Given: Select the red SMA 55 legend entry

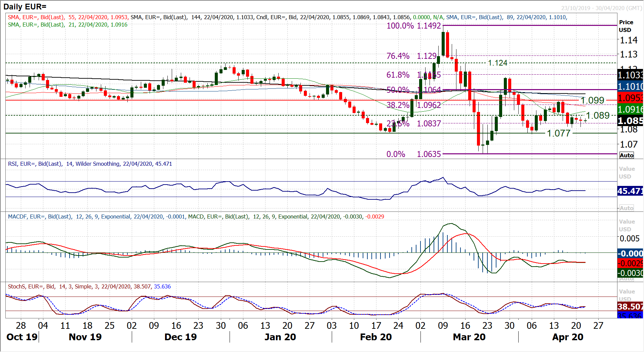Looking at the screenshot, I should 68,17.
